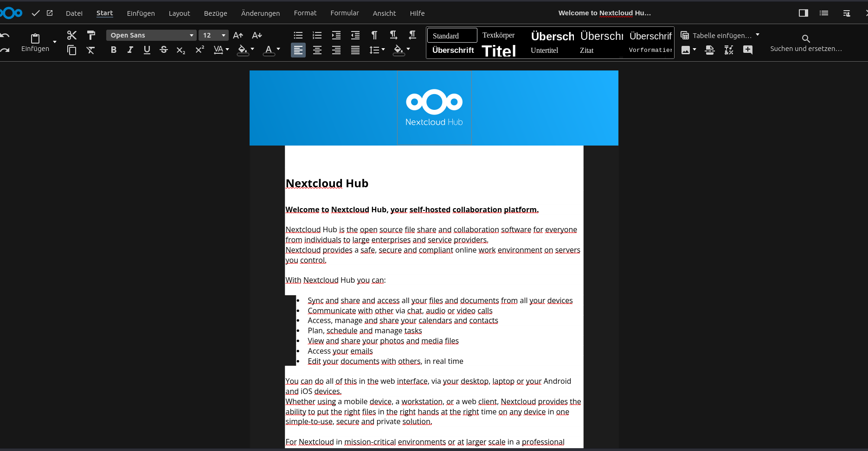
Task: Open font color dropdown arrow
Action: click(x=278, y=49)
